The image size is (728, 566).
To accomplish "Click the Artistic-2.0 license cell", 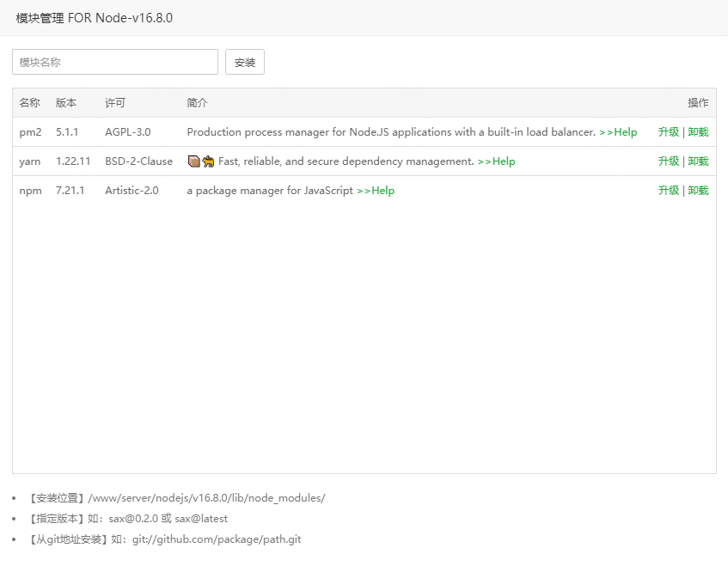I will (x=132, y=191).
